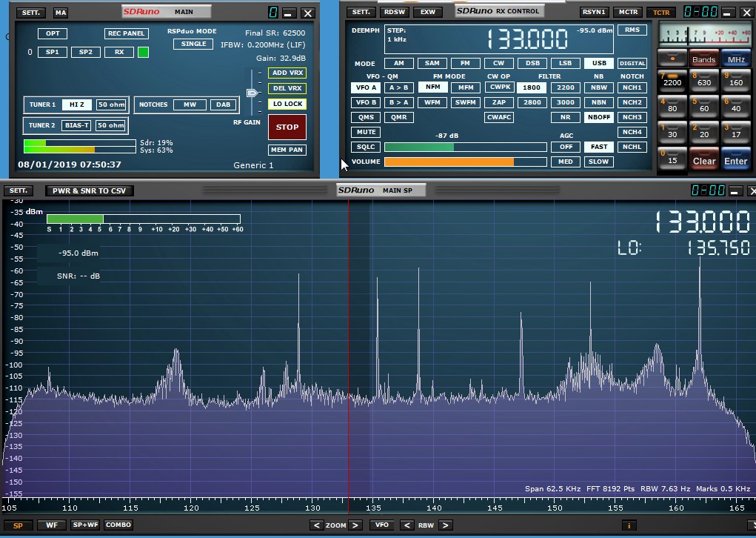Click the Clear keypad key

point(704,159)
